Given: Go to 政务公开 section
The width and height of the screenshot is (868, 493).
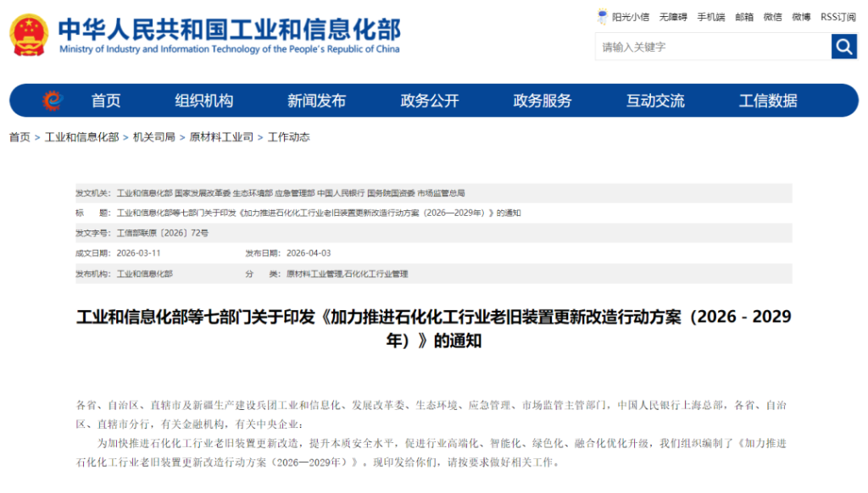Looking at the screenshot, I should point(430,101).
